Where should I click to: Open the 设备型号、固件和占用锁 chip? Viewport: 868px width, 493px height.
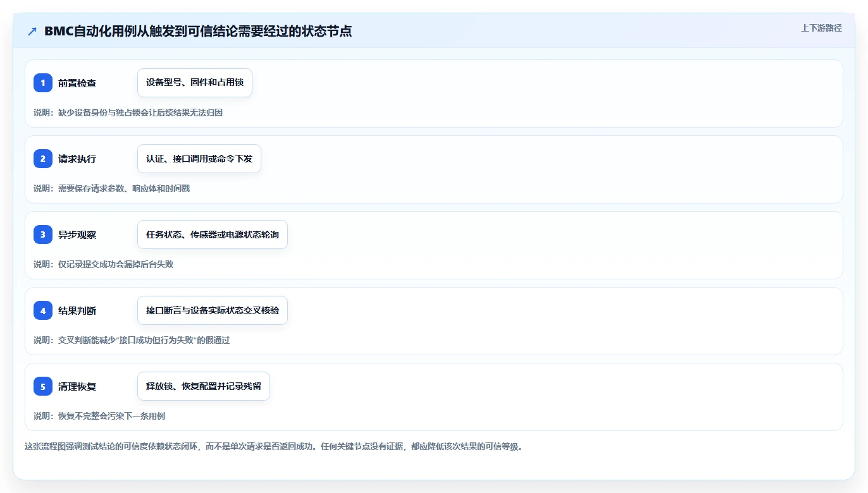coord(195,83)
